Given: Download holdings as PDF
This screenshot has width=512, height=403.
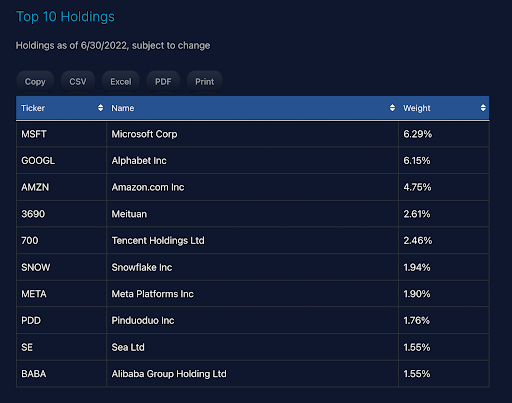Looking at the screenshot, I should (x=163, y=82).
